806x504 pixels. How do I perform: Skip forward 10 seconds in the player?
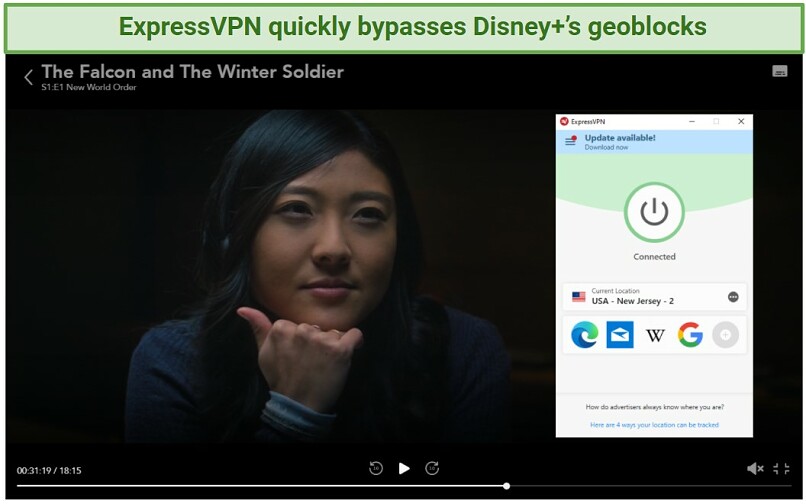(432, 468)
